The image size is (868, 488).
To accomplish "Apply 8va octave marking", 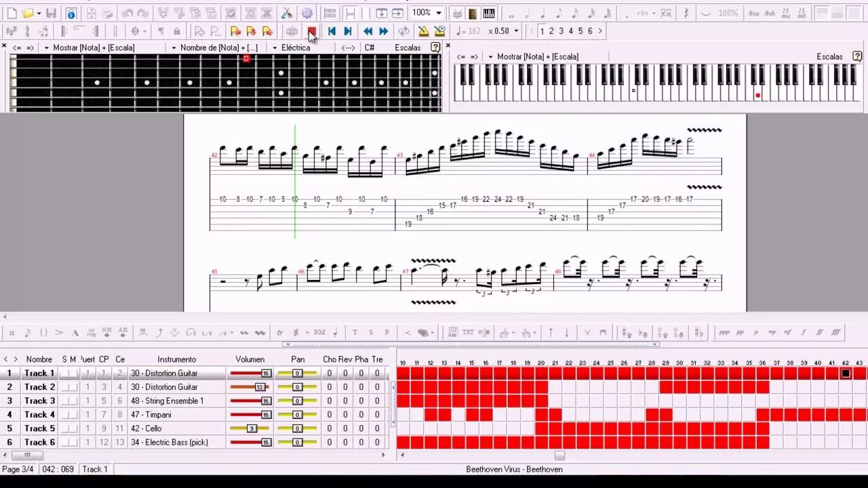I will [x=754, y=14].
